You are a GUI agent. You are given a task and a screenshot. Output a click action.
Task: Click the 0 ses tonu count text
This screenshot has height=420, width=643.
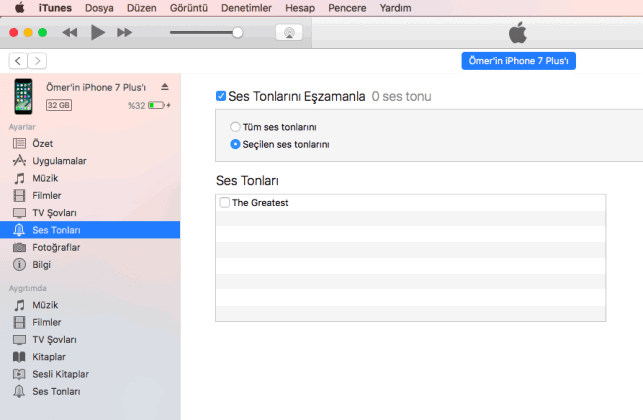pyautogui.click(x=401, y=96)
